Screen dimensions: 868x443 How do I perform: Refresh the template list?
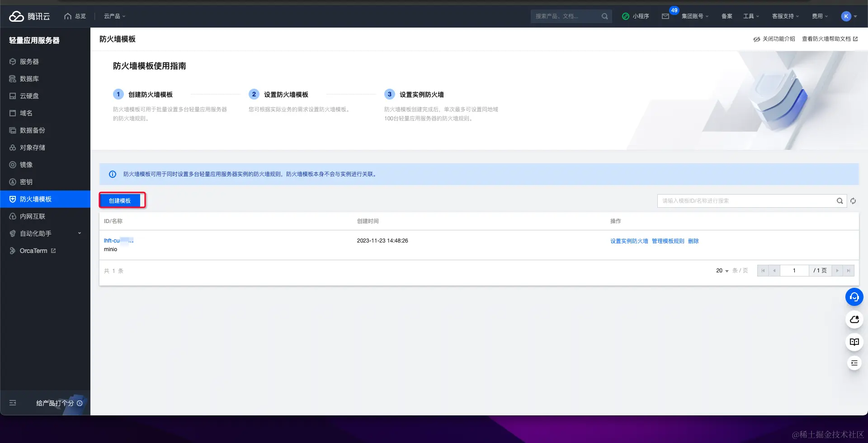[x=853, y=201]
